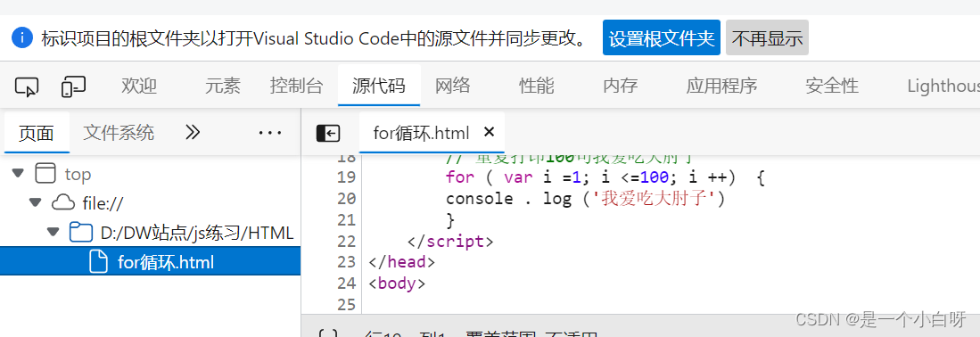Click the </script> closing tag

[450, 242]
